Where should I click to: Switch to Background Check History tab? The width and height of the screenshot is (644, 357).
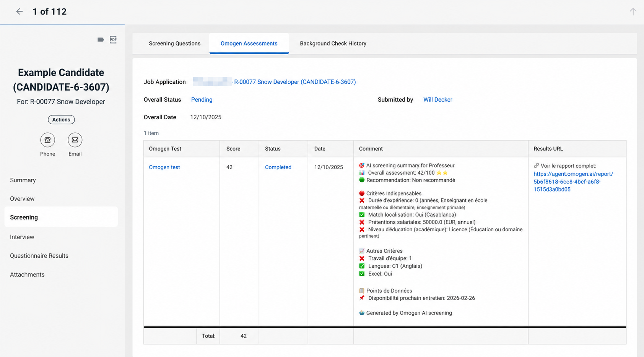333,44
